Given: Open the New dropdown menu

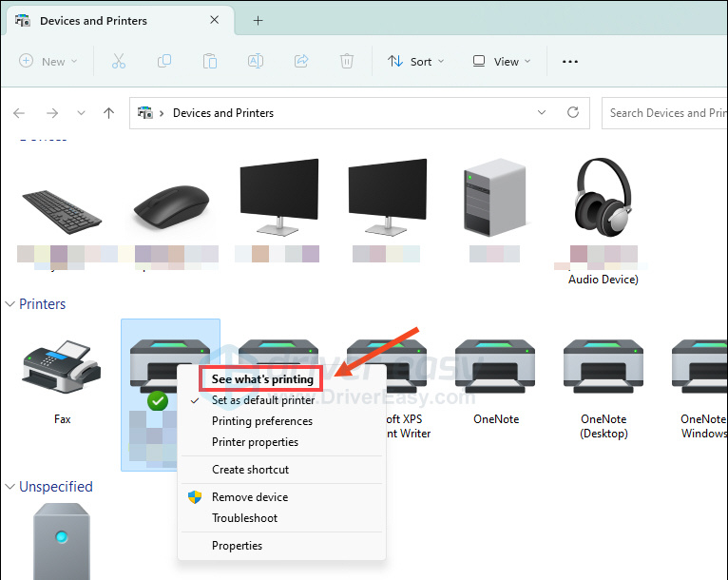Looking at the screenshot, I should [x=48, y=62].
